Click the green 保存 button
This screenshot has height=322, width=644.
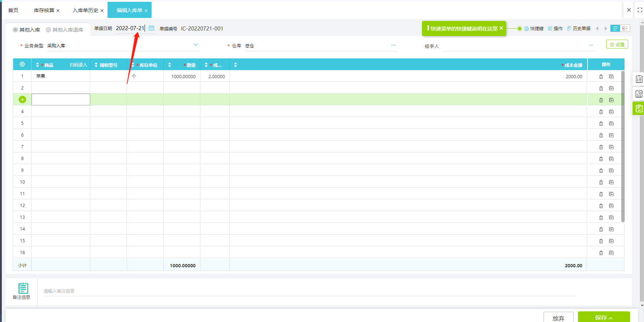pyautogui.click(x=604, y=318)
